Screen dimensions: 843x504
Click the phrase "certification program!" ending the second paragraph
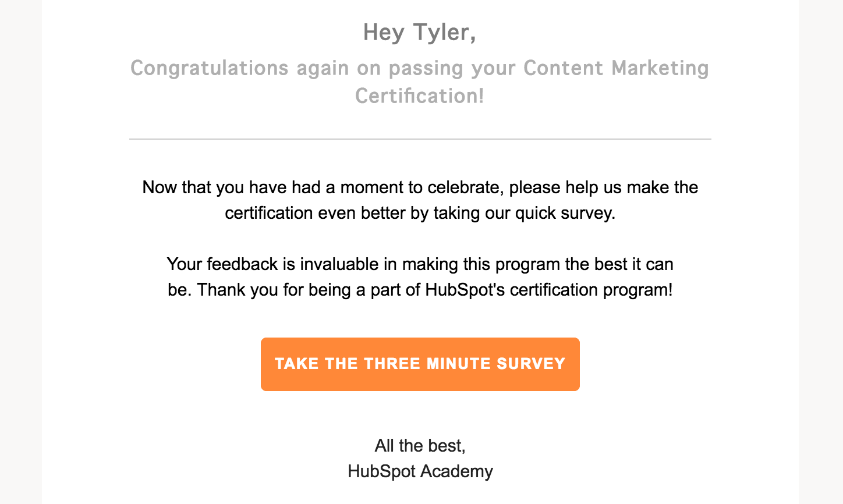pyautogui.click(x=591, y=290)
